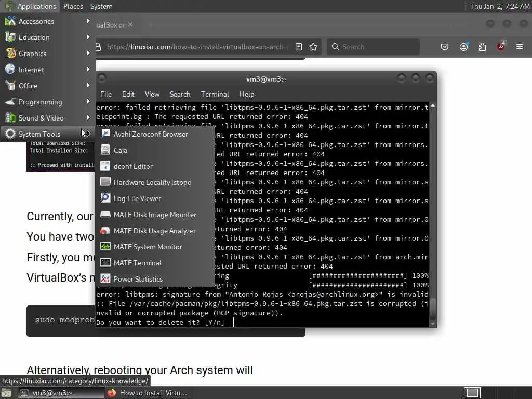This screenshot has height=399, width=532.
Task: Open terminal View menu
Action: [152, 94]
